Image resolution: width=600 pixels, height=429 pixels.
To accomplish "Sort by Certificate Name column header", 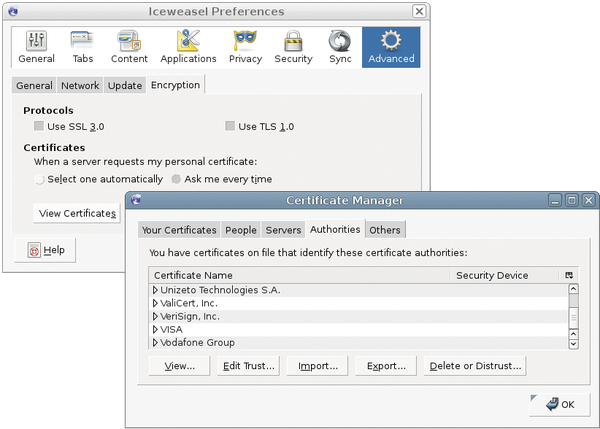I will pyautogui.click(x=298, y=275).
